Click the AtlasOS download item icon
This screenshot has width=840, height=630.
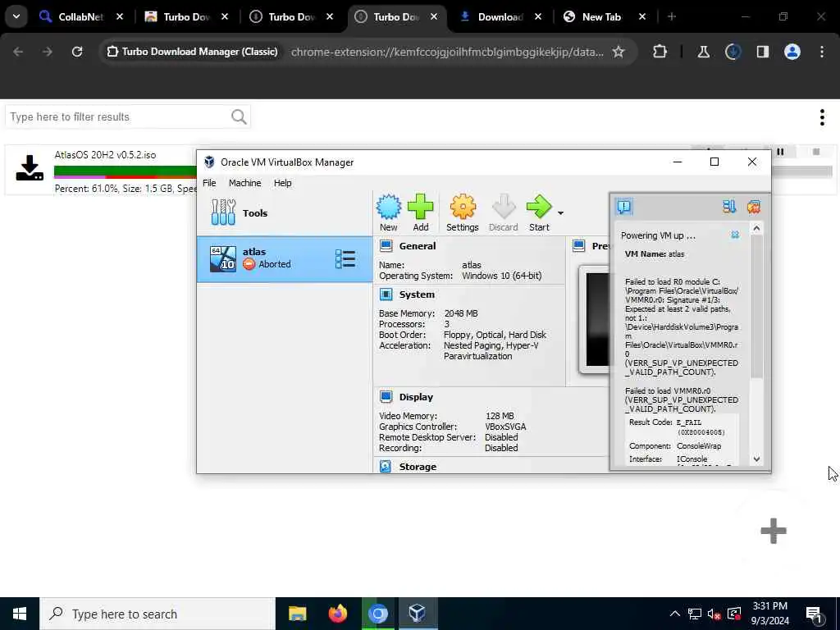(30, 168)
